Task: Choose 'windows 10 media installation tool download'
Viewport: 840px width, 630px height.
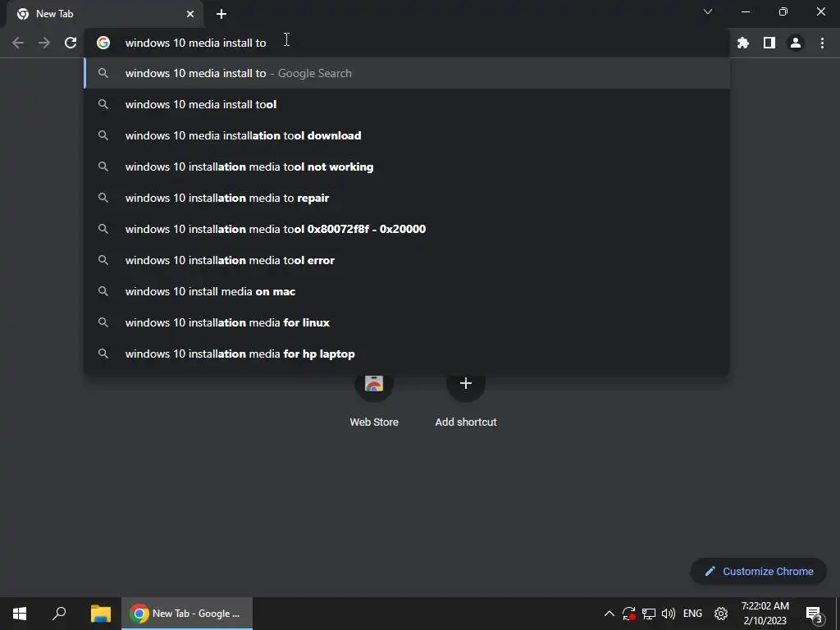Action: tap(407, 135)
